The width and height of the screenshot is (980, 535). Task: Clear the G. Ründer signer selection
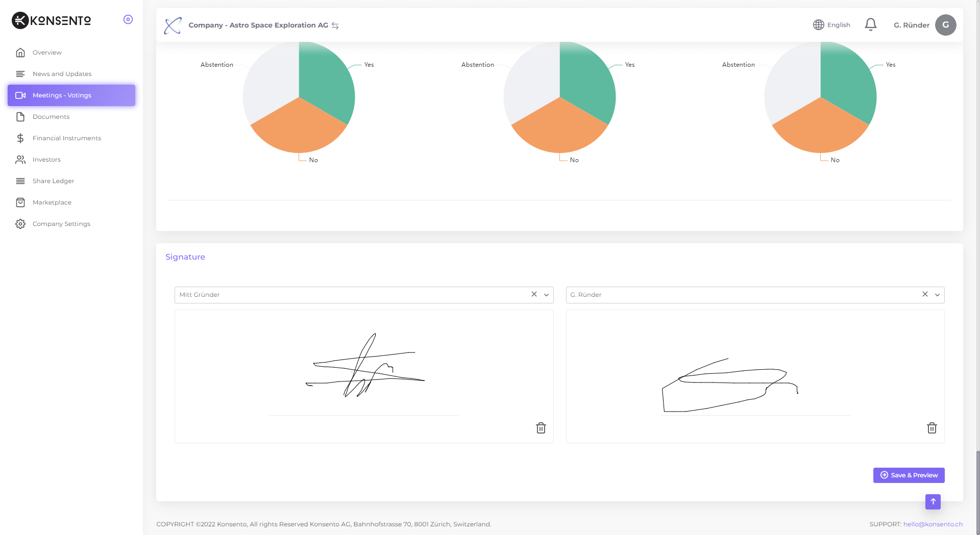coord(925,294)
